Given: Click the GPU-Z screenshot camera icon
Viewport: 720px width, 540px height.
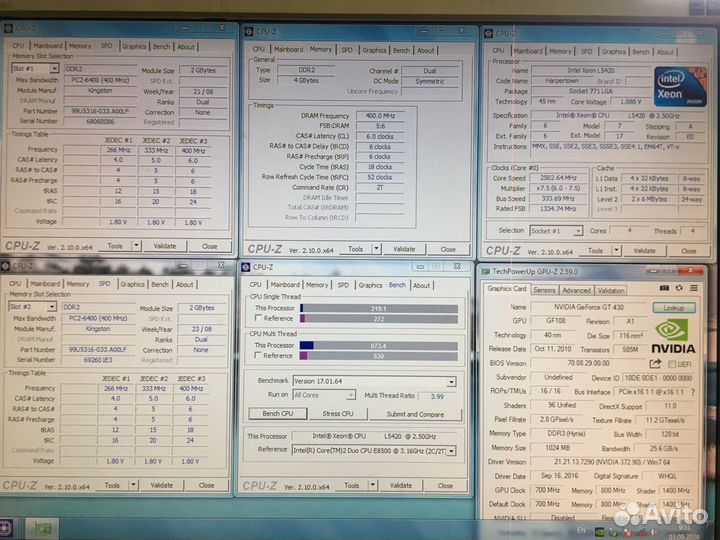Looking at the screenshot, I should (664, 288).
